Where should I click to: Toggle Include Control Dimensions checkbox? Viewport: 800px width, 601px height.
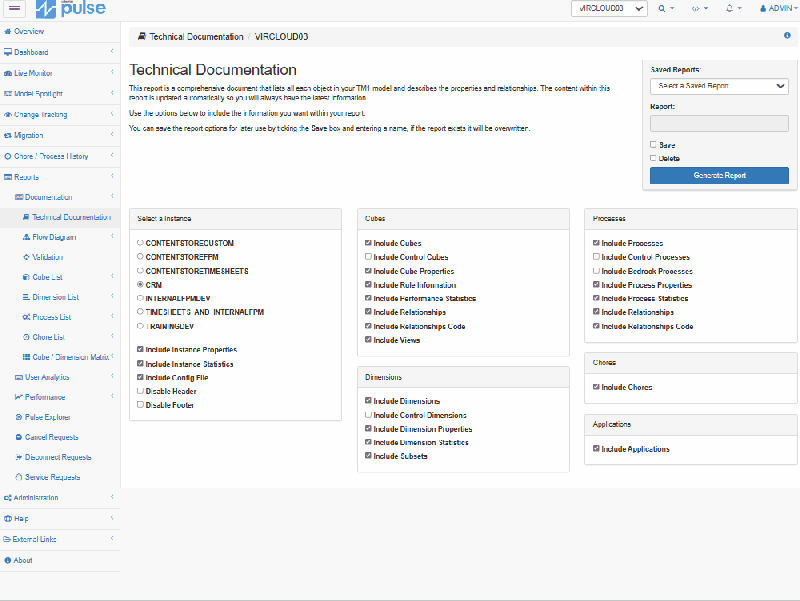[368, 415]
